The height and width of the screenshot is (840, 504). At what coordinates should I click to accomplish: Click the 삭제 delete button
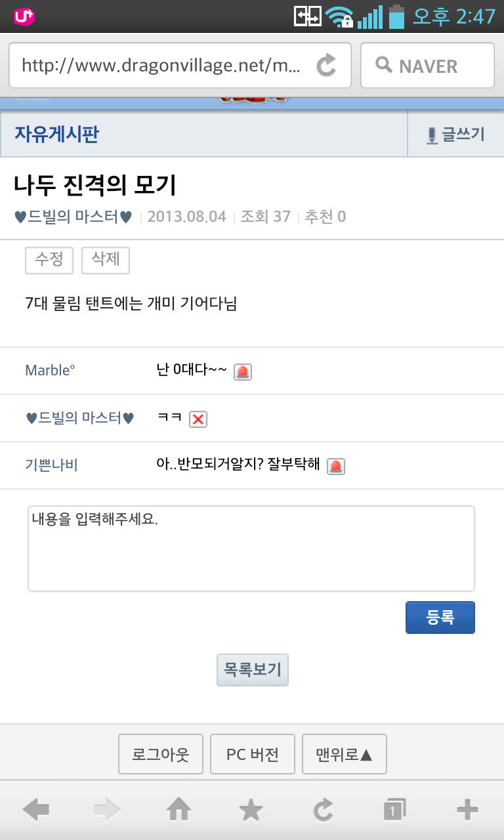(106, 260)
